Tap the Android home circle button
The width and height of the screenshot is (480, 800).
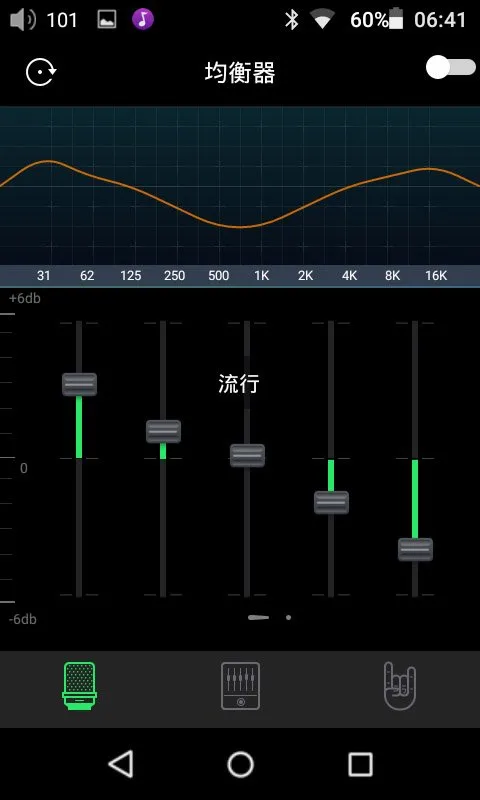[240, 764]
